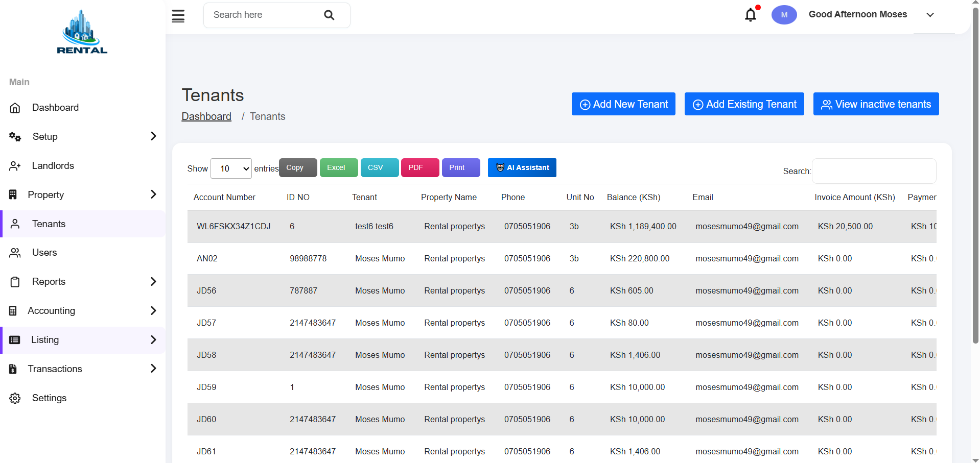Open the Good Afternoon Moses profile dropdown
This screenshot has height=463, width=980.
click(930, 15)
